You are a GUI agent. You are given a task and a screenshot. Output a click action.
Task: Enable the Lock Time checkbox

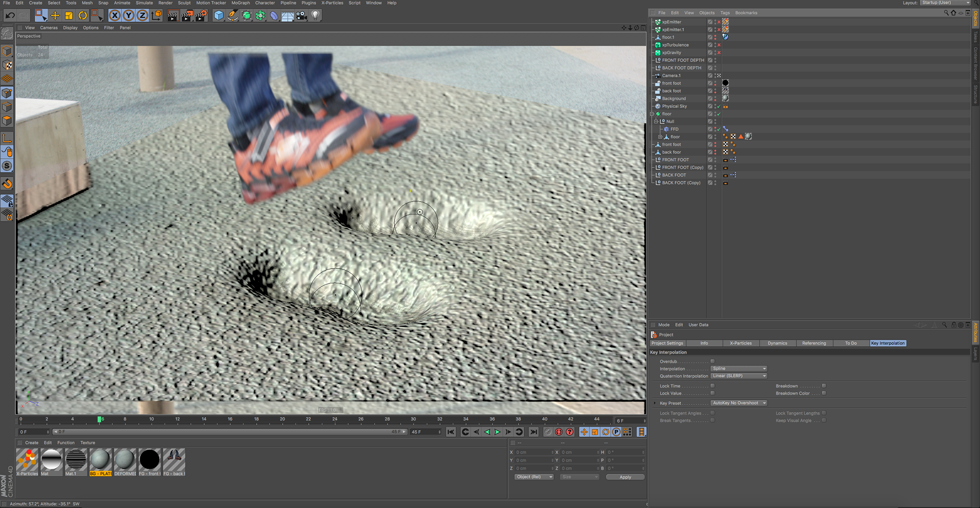click(713, 386)
